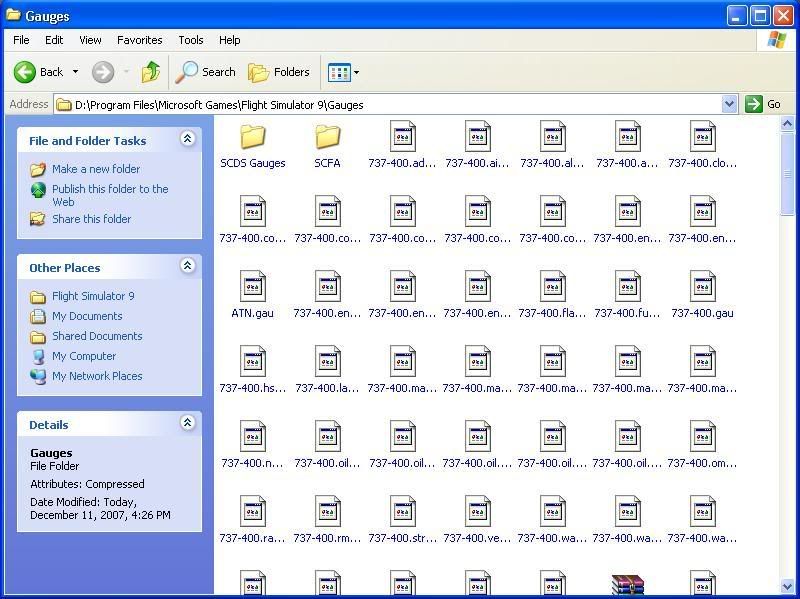
Task: Toggle the Folders tree pane
Action: 279,72
